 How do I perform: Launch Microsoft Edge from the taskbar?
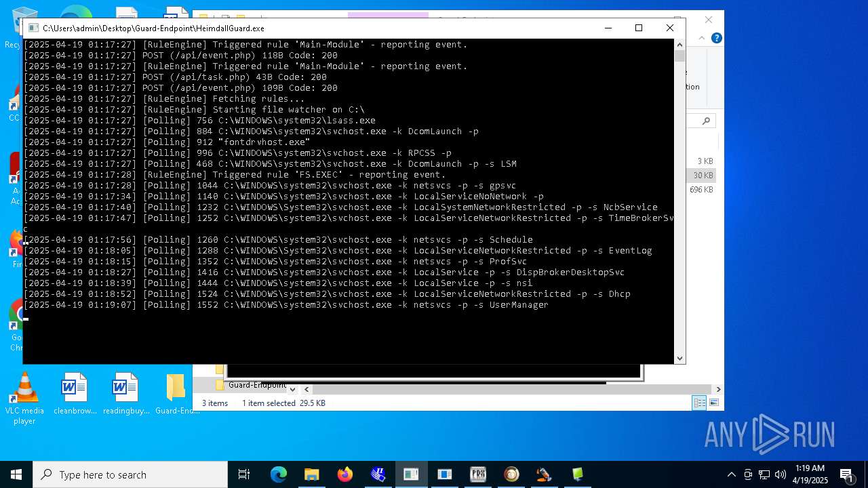point(279,474)
